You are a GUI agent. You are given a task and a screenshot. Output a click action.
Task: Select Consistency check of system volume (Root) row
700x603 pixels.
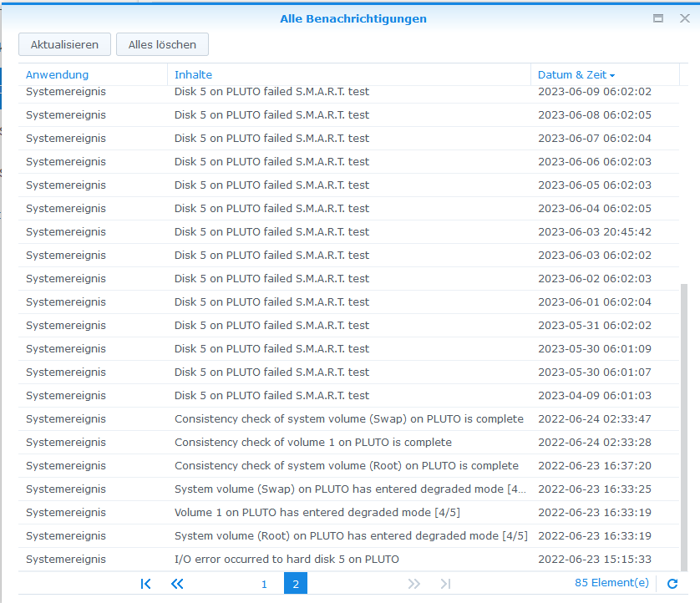(x=348, y=466)
